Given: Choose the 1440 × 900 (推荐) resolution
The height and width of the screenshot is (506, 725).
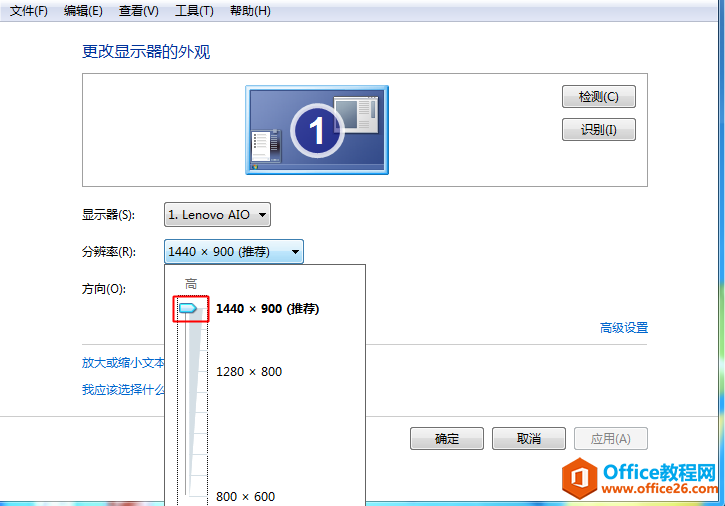Looking at the screenshot, I should [267, 309].
